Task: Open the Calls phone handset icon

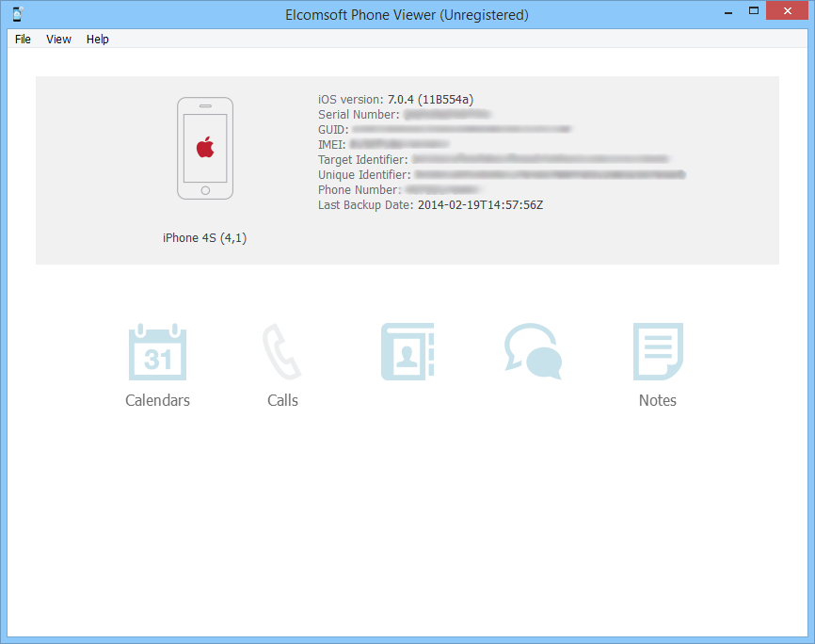Action: pos(282,351)
